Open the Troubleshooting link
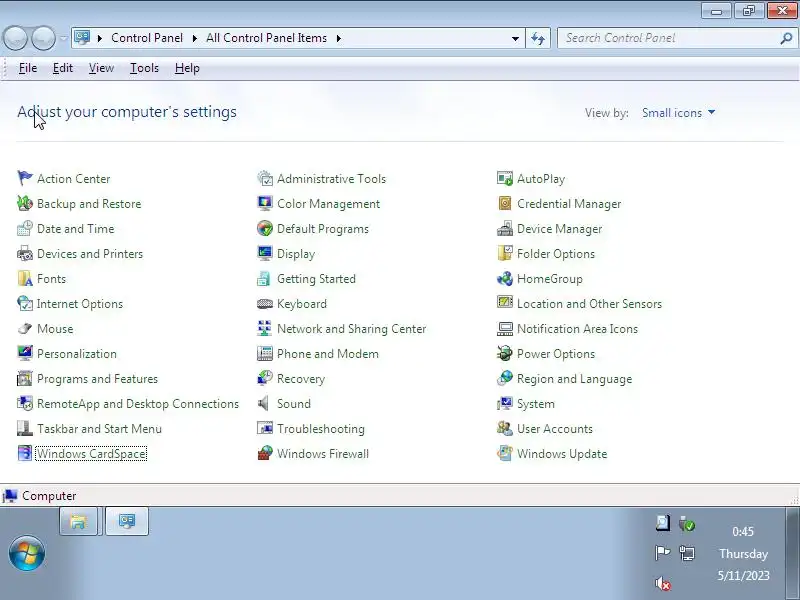The height and width of the screenshot is (600, 800). pyautogui.click(x=321, y=429)
